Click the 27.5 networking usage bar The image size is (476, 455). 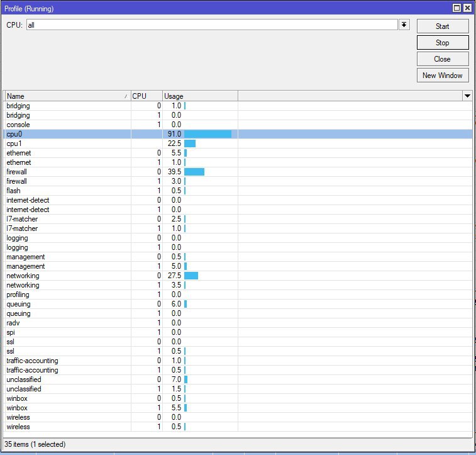point(191,276)
